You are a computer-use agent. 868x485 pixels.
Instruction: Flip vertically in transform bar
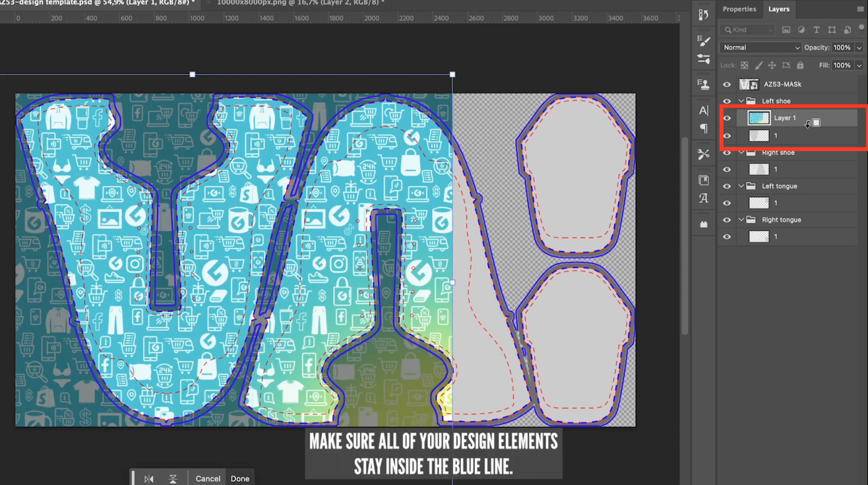[x=173, y=478]
